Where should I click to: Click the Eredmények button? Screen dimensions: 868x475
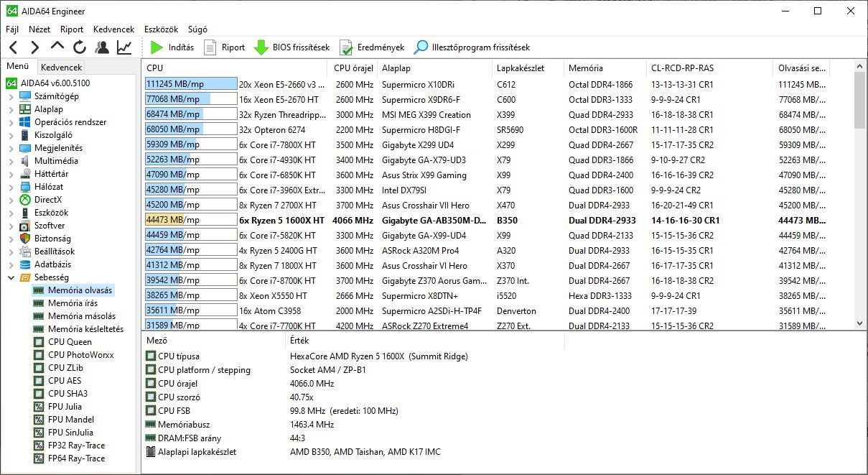[x=372, y=47]
